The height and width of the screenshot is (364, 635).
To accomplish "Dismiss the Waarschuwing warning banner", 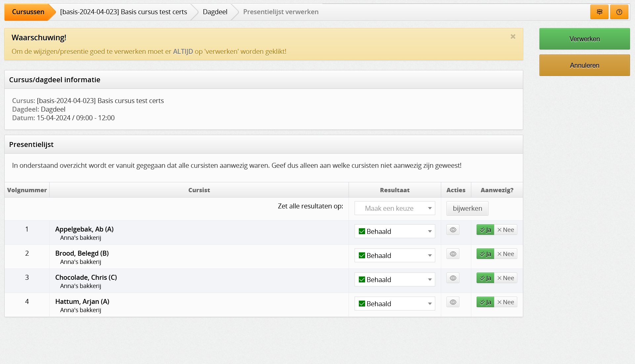I will point(513,37).
